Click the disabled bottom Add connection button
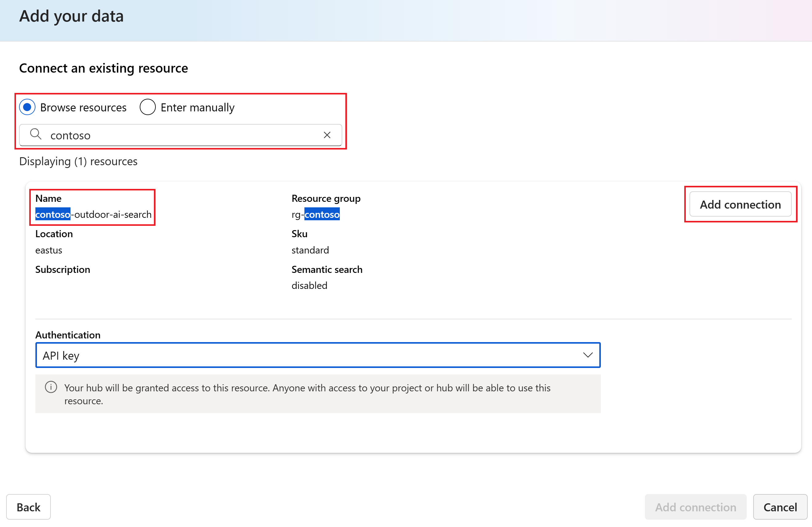 tap(695, 507)
